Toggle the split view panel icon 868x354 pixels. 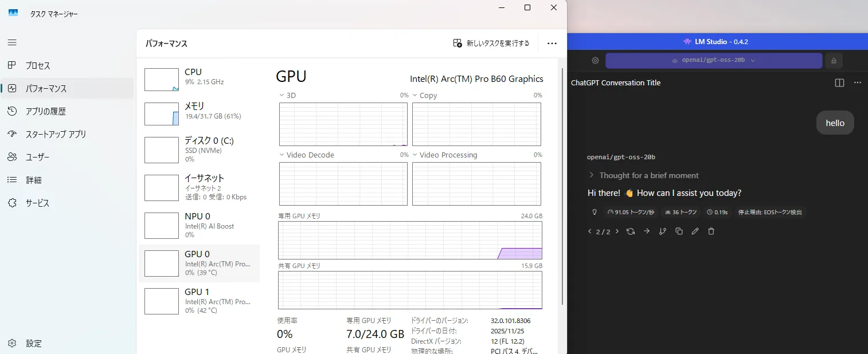(x=839, y=83)
